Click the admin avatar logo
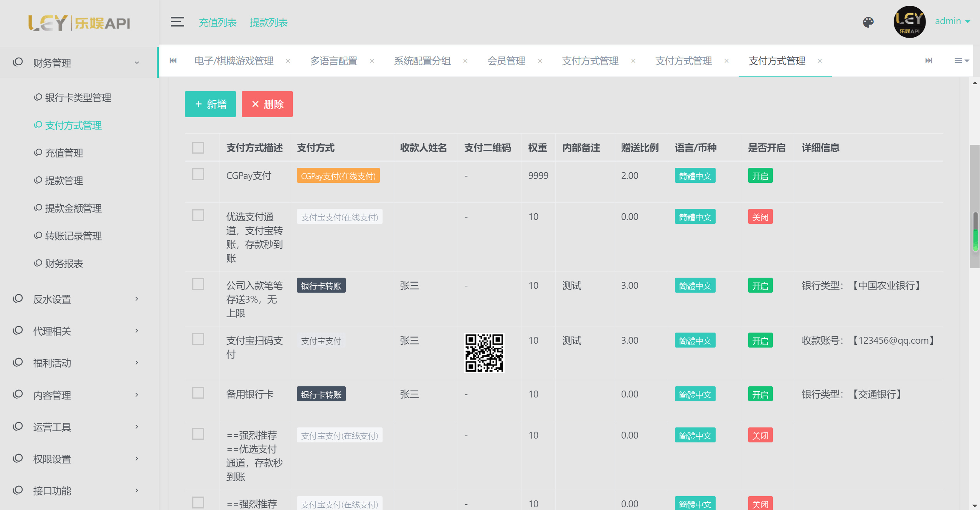Screen dimensions: 980x510 [909, 22]
